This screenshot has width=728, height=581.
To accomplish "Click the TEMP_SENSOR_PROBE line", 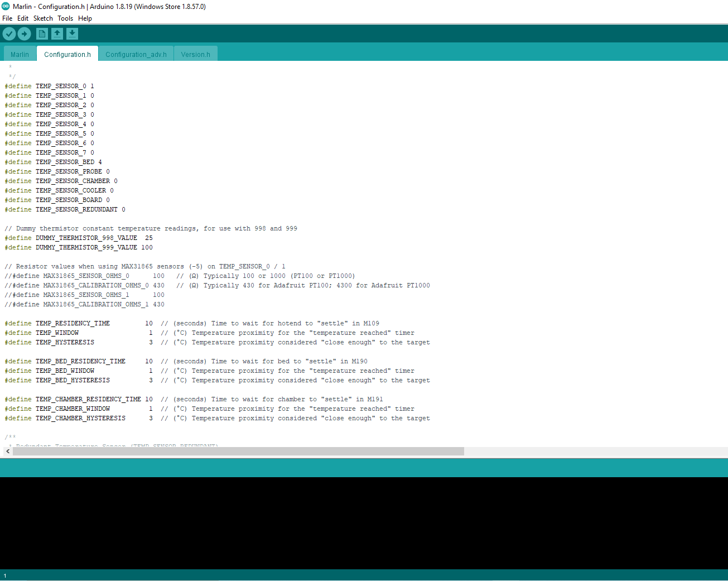I will pos(57,171).
